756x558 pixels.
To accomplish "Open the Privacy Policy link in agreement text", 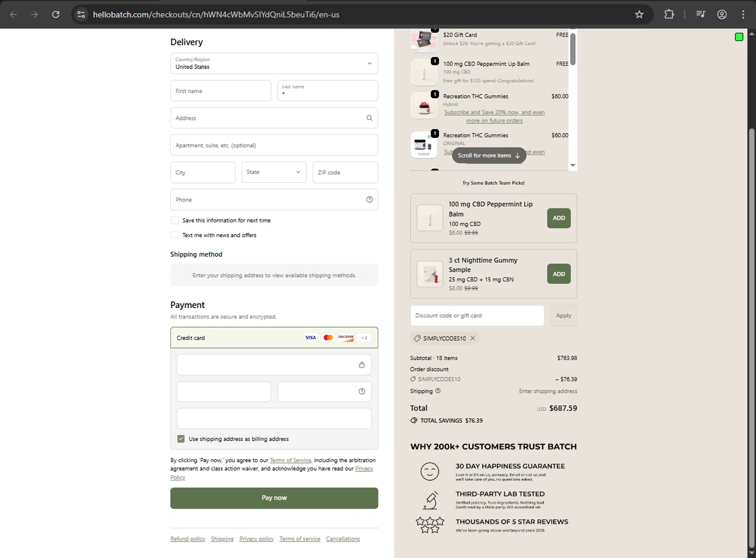I will (364, 469).
